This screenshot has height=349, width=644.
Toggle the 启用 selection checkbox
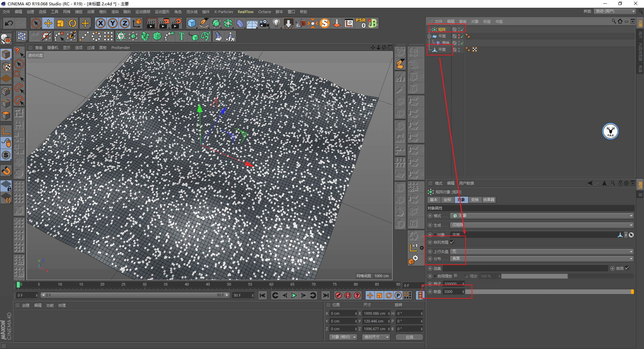click(627, 268)
